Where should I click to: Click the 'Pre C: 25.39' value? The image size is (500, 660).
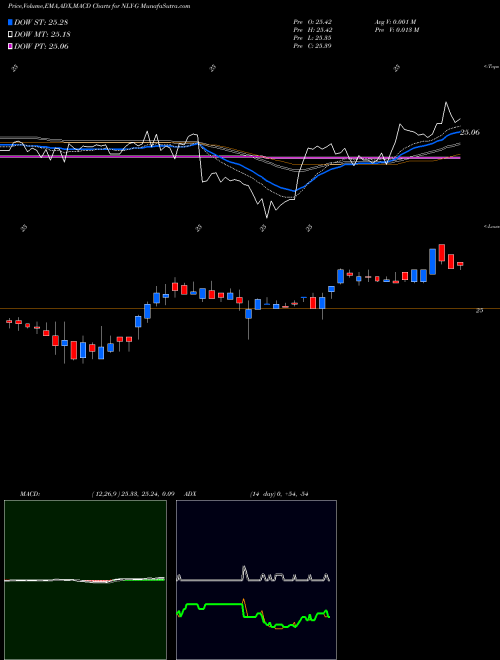point(313,46)
